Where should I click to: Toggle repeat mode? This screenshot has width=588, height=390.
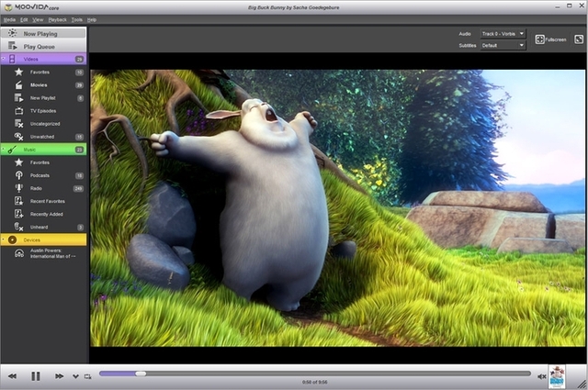[88, 376]
